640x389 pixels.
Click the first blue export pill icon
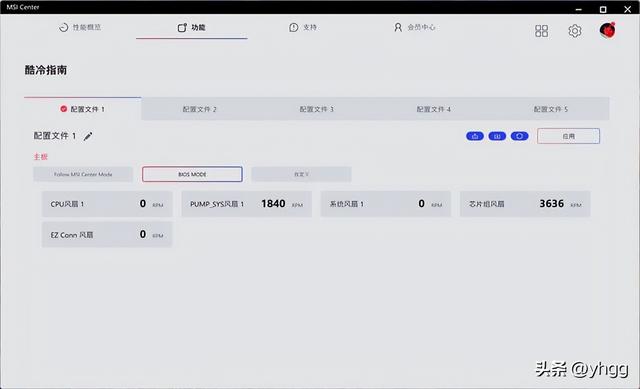click(x=475, y=136)
